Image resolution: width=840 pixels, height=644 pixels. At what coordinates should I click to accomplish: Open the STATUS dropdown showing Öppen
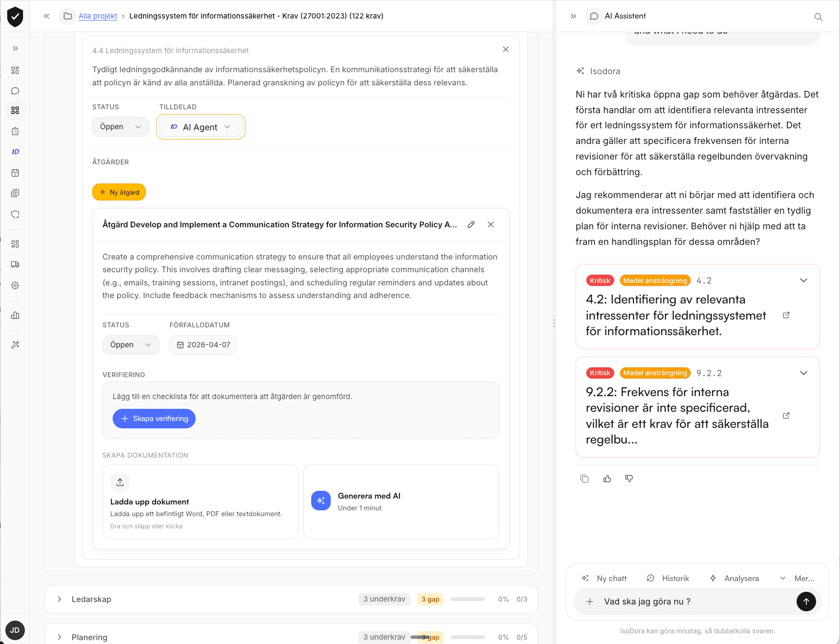120,127
